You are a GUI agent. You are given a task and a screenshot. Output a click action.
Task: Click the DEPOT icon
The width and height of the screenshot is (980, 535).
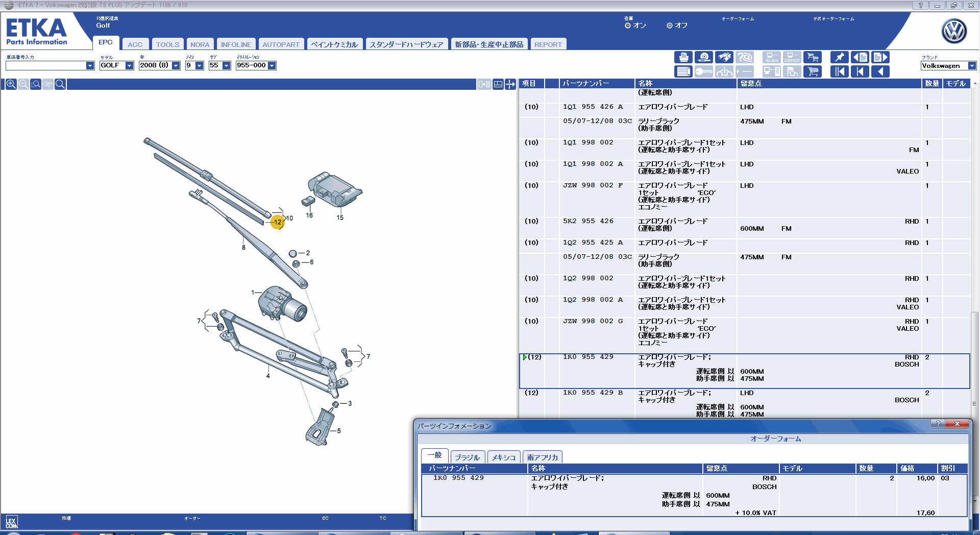[x=792, y=57]
